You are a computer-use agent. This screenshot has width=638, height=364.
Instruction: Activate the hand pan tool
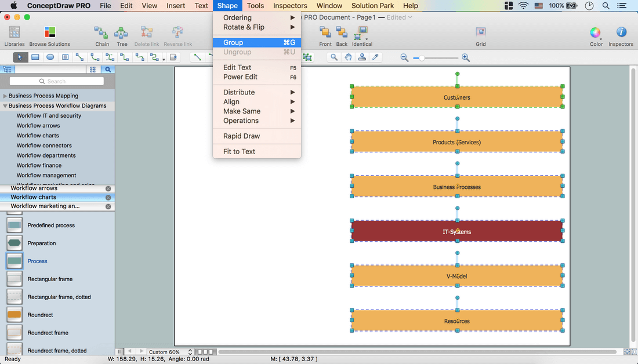click(348, 57)
